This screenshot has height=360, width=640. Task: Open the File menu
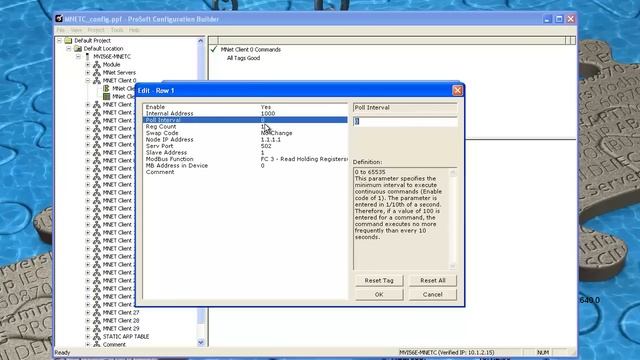click(61, 30)
